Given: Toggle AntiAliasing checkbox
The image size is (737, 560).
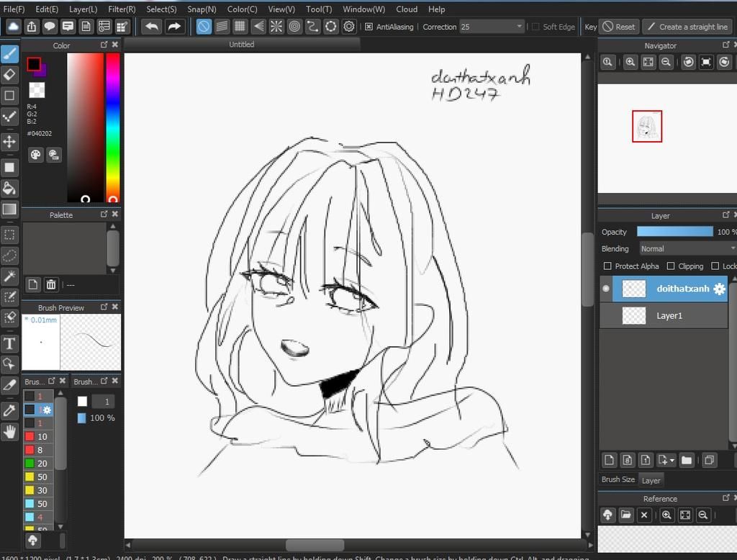Looking at the screenshot, I should click(369, 27).
